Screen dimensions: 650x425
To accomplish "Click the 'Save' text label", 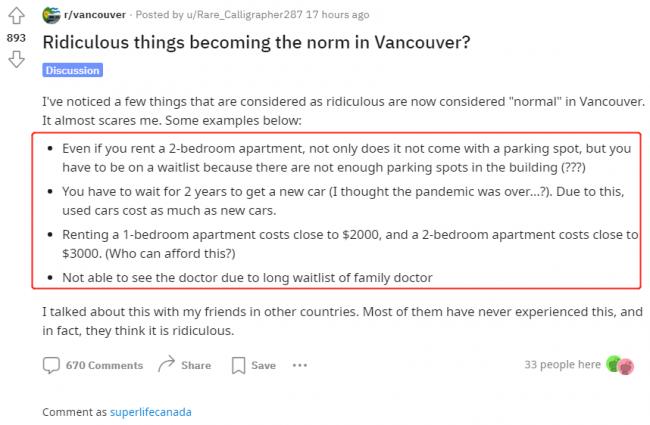I will point(263,365).
